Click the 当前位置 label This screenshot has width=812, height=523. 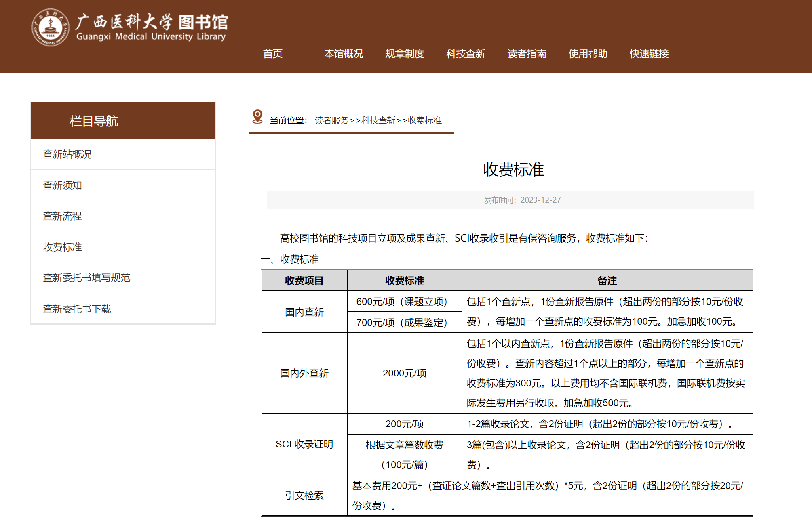pos(289,120)
